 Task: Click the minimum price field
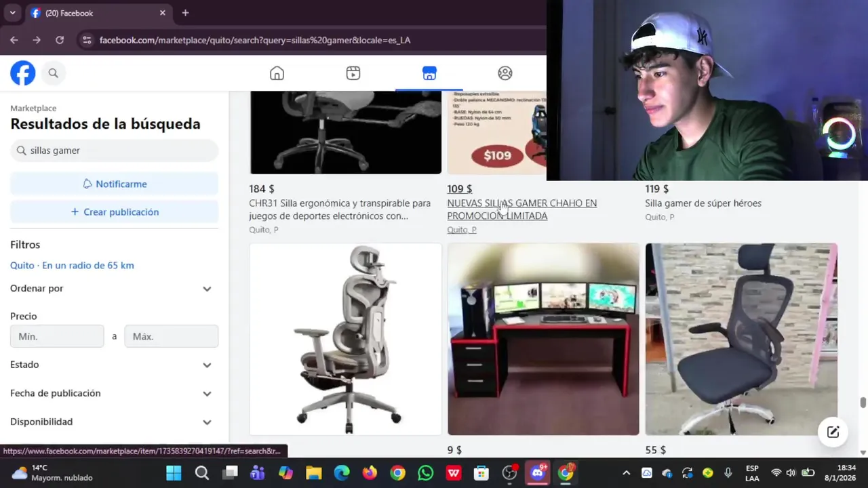[x=57, y=336]
